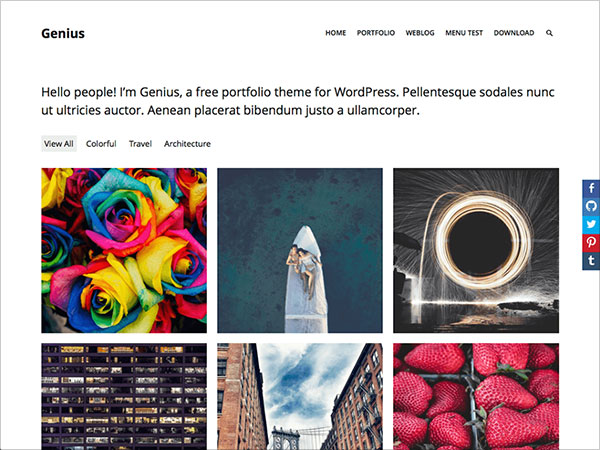Open the spinning light circle thumbnail
600x450 pixels.
[x=476, y=250]
